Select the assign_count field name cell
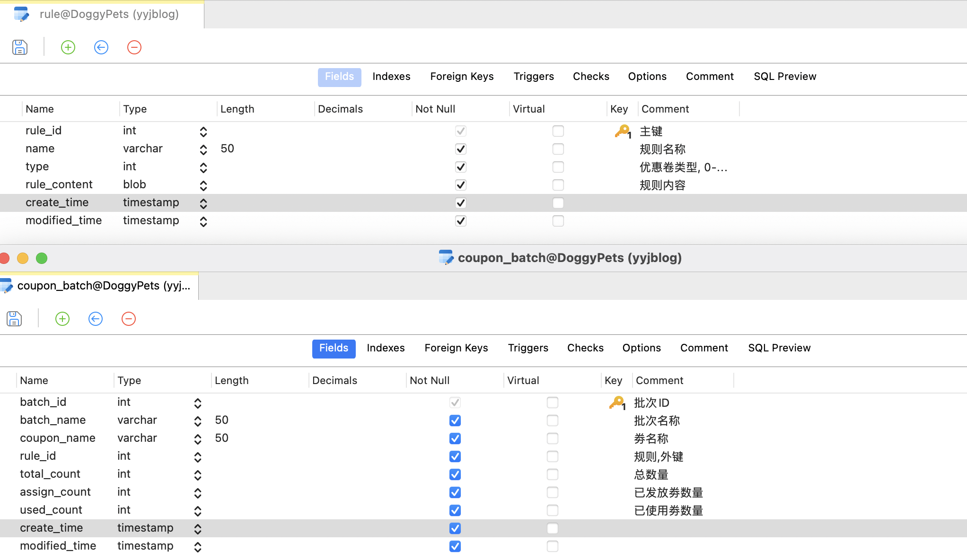The height and width of the screenshot is (560, 967). (x=55, y=492)
